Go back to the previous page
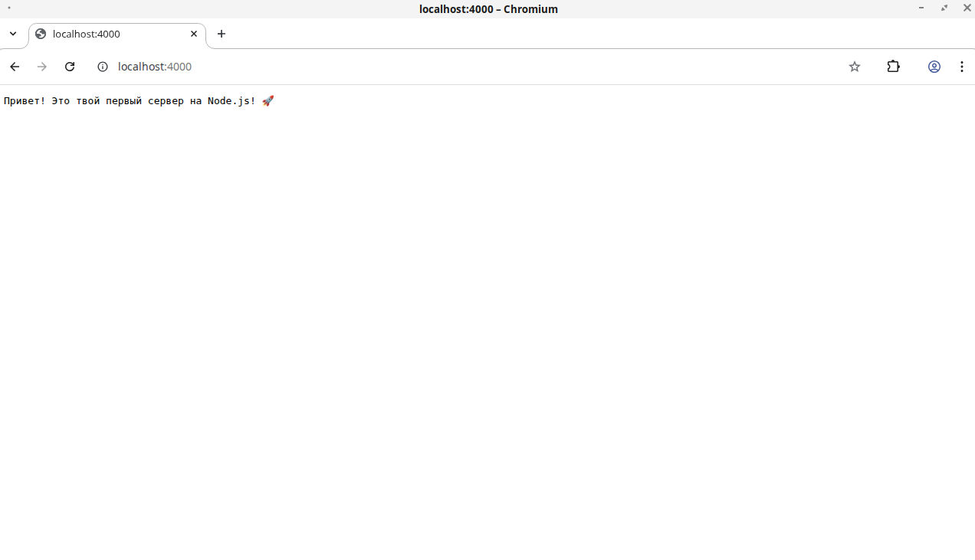This screenshot has width=975, height=560. tap(15, 67)
